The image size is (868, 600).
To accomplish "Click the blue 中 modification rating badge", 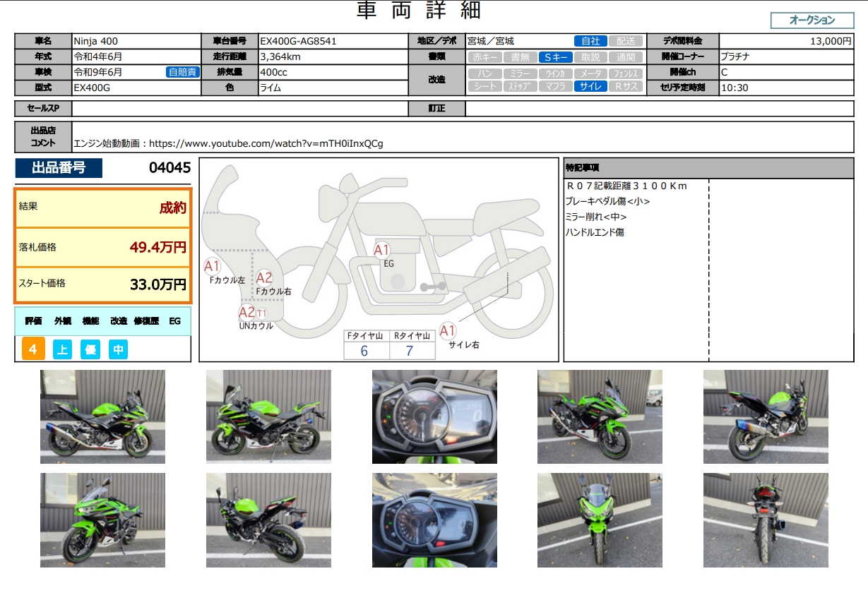I will 119,349.
